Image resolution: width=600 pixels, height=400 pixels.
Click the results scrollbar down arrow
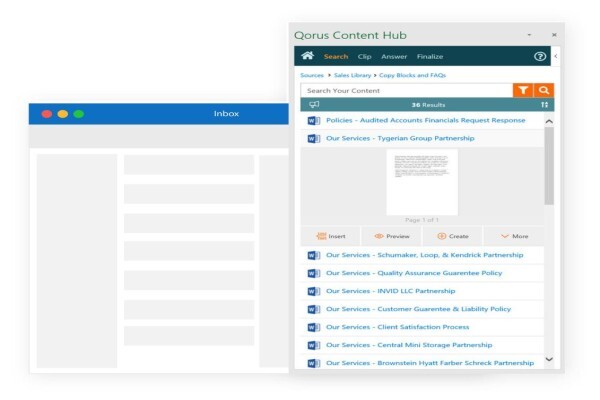[549, 359]
